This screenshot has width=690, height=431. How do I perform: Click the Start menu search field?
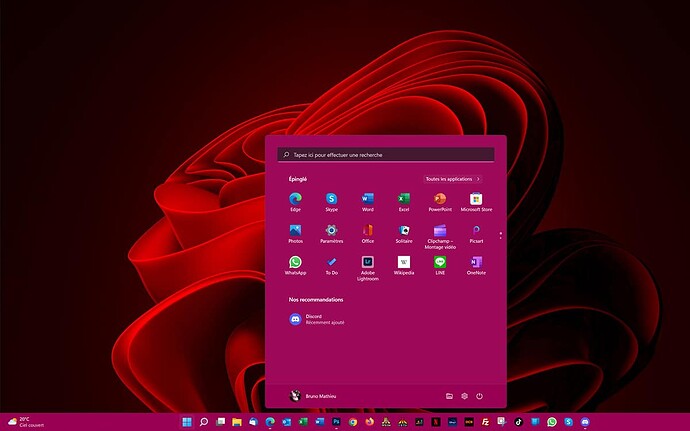(386, 155)
